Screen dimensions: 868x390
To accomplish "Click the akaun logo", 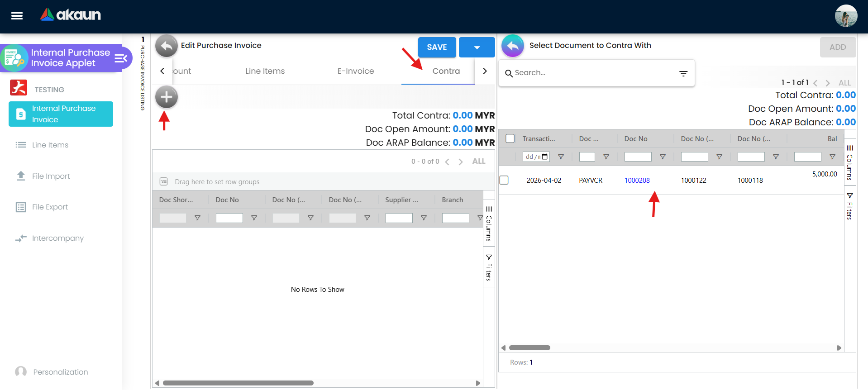I will click(x=71, y=15).
